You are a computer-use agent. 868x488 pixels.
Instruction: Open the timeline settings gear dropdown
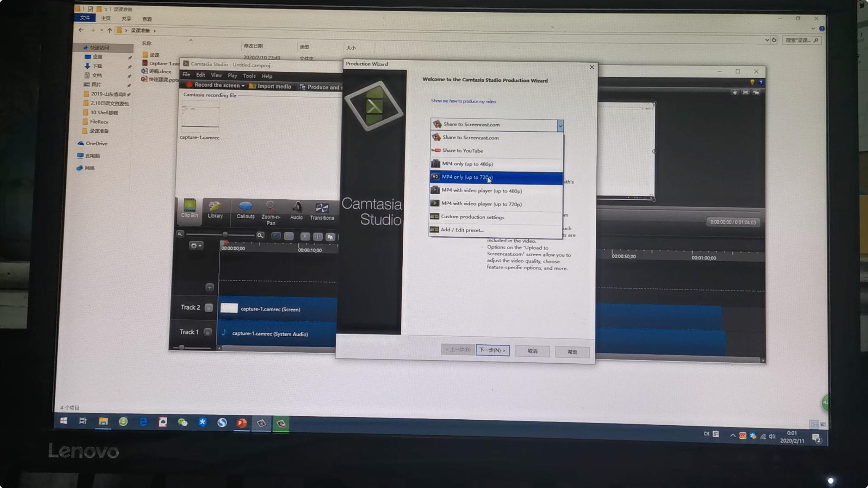[196, 245]
